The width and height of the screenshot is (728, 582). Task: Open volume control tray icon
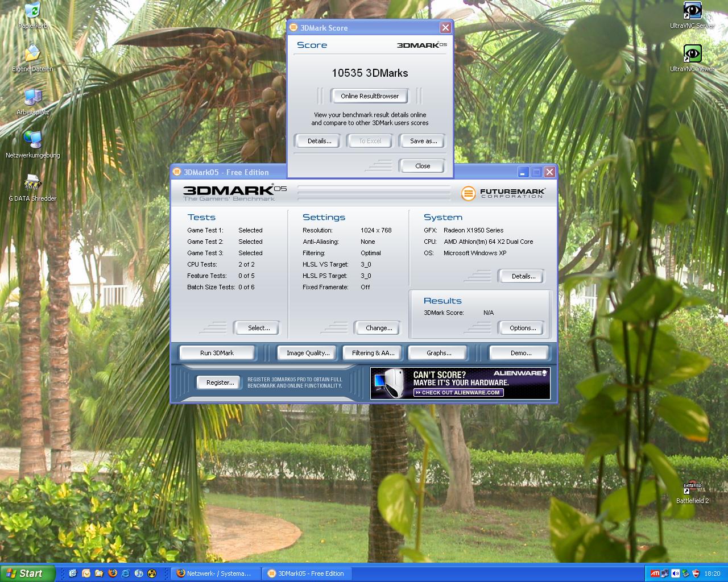click(675, 573)
